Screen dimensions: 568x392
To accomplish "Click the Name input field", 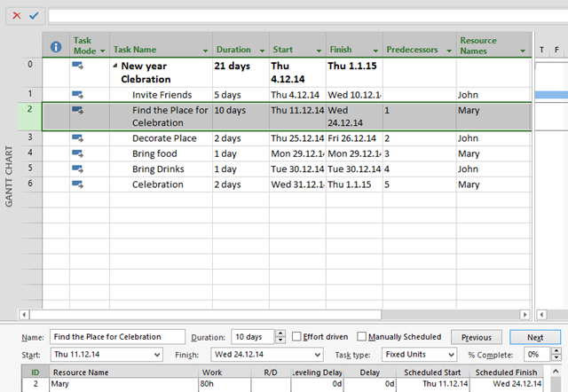I will pyautogui.click(x=117, y=337).
